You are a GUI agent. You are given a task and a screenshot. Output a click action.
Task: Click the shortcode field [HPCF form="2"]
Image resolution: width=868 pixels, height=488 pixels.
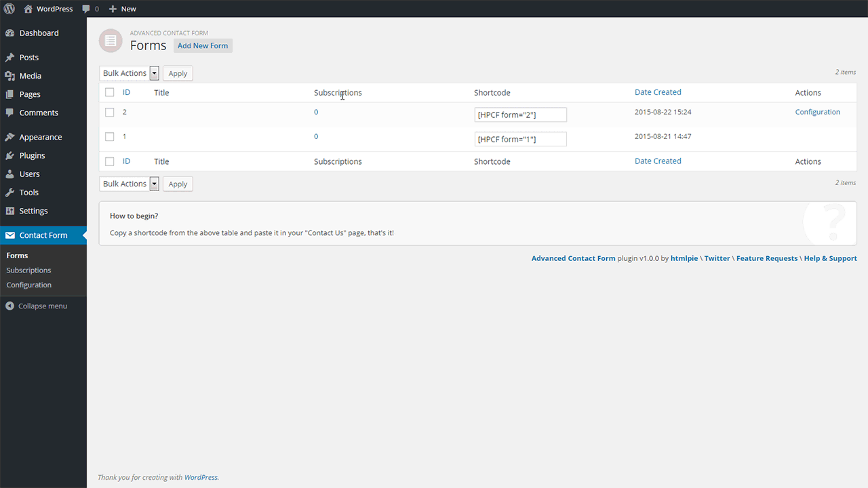click(521, 115)
